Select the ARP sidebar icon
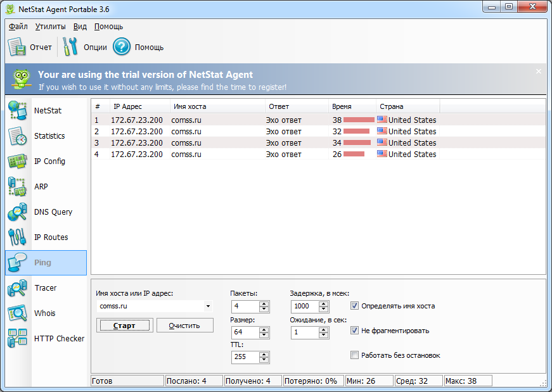This screenshot has width=552, height=392. (18, 186)
